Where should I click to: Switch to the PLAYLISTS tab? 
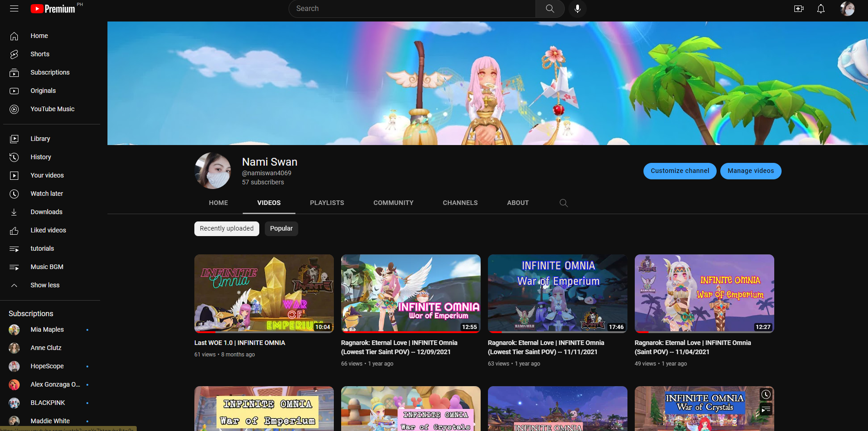(327, 203)
